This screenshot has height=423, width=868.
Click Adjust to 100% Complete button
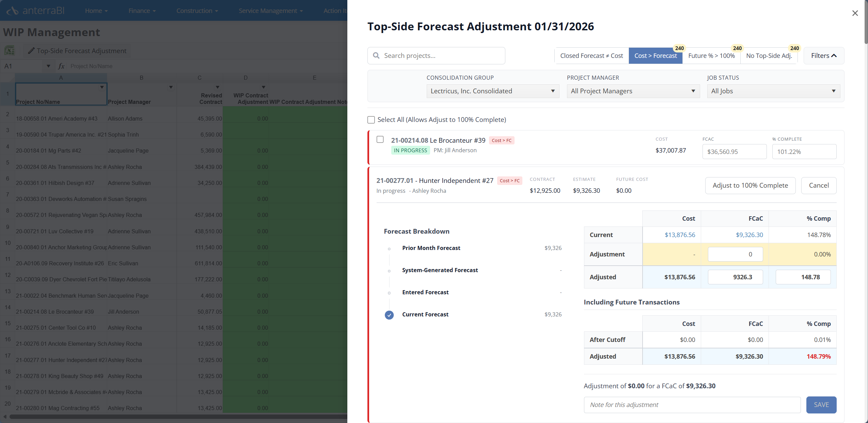pyautogui.click(x=750, y=185)
